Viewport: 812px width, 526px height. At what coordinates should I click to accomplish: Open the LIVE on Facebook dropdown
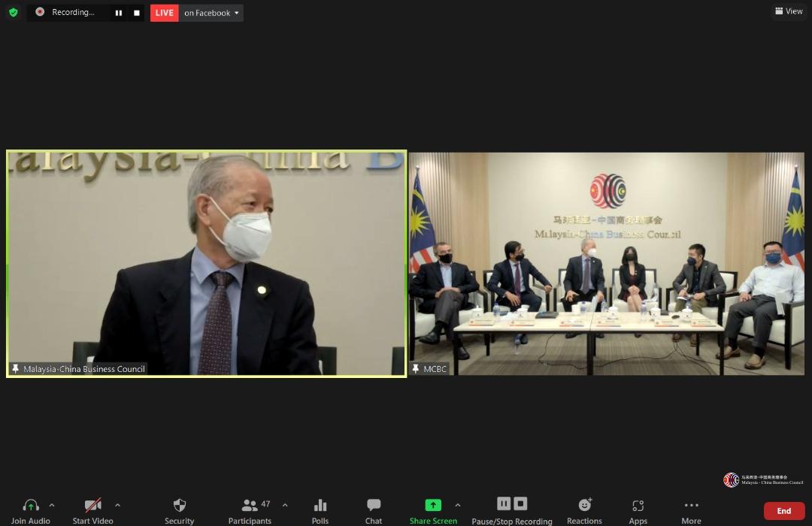pyautogui.click(x=211, y=13)
